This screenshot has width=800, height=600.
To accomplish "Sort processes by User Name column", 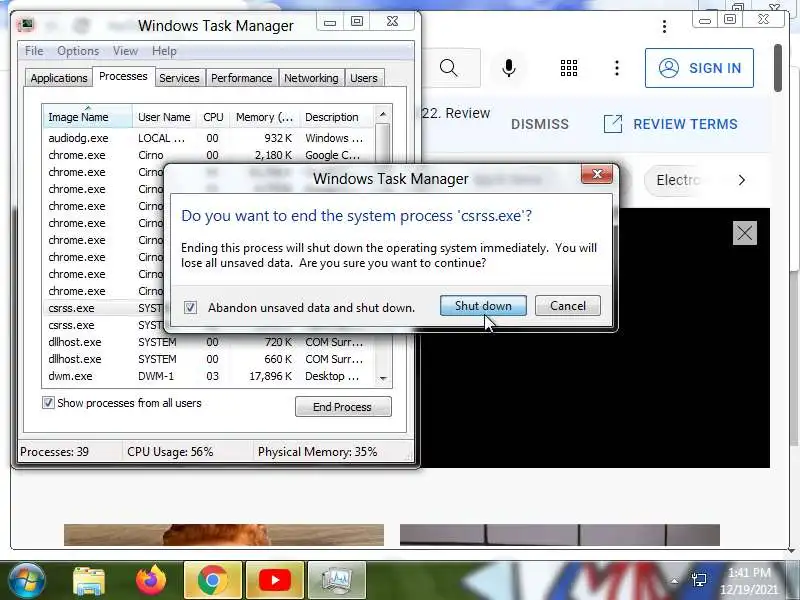I will (x=164, y=117).
